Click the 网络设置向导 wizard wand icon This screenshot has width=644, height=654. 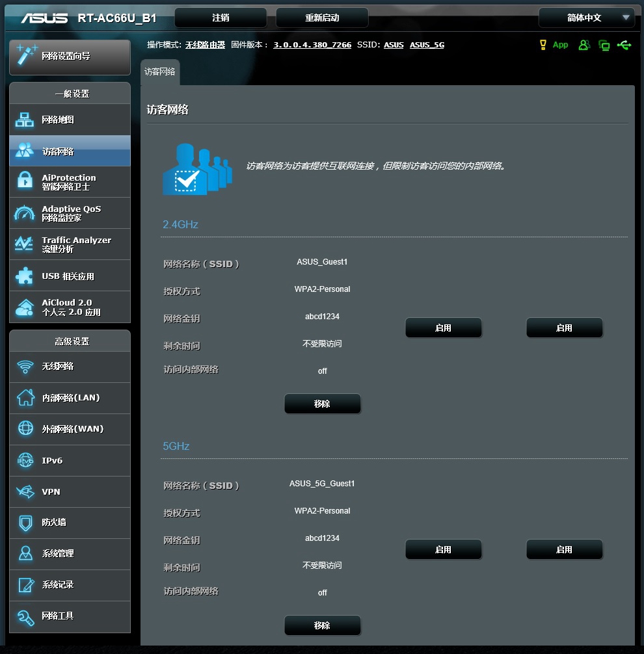click(x=27, y=56)
